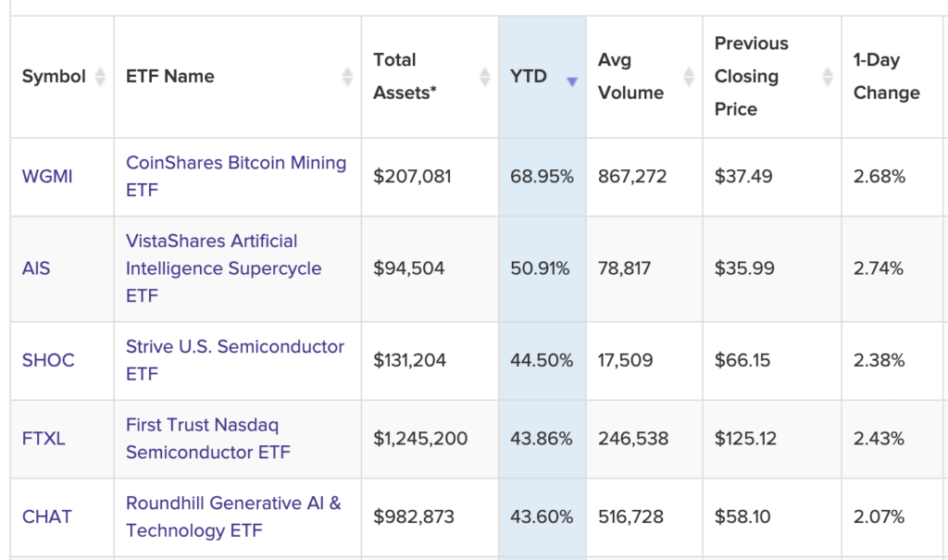Select the FTXL row's Total Assets cell

click(419, 439)
